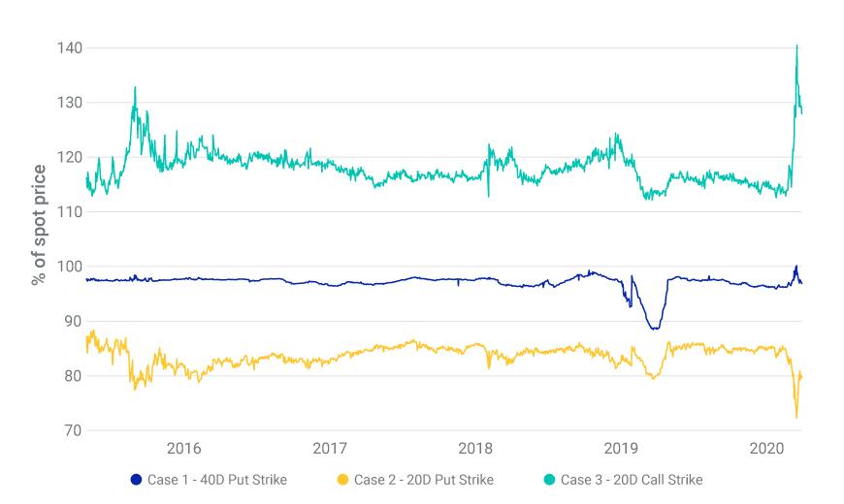844x504 pixels.
Task: Click the yellow Case 2 legend dot
Action: [x=342, y=479]
